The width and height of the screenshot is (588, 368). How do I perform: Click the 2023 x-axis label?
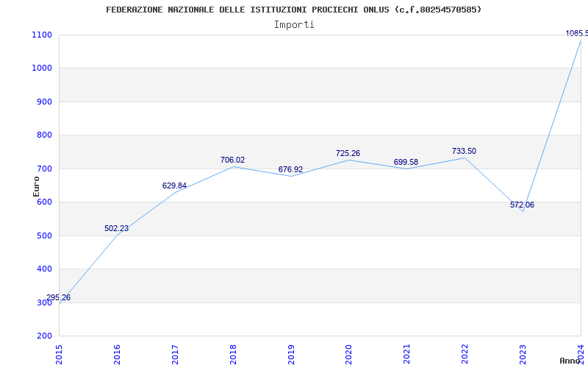523,355
